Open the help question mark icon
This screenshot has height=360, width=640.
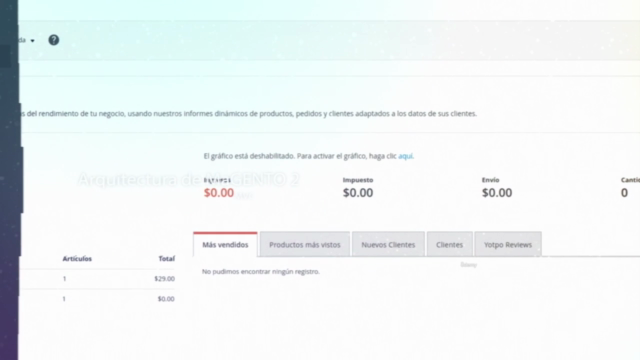(x=53, y=40)
